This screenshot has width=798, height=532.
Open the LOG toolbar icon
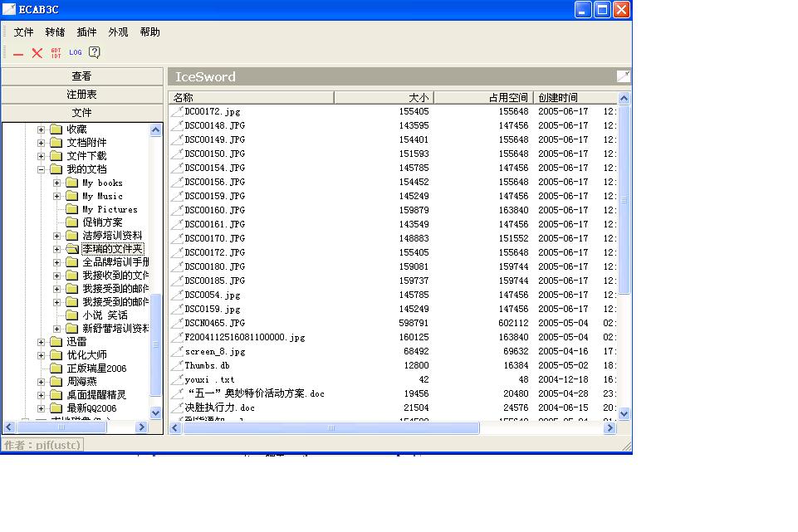[x=76, y=53]
